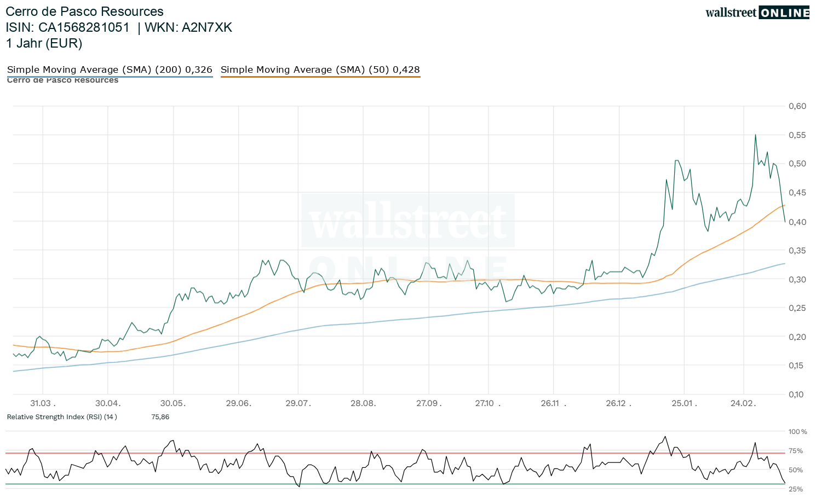Click the blue underline below SMA (200)
816x504 pixels.
110,77
